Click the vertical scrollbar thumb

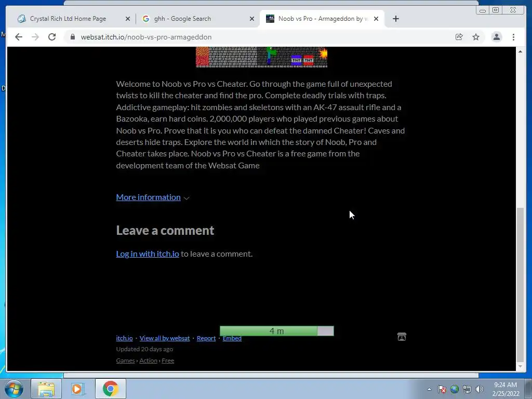click(520, 285)
